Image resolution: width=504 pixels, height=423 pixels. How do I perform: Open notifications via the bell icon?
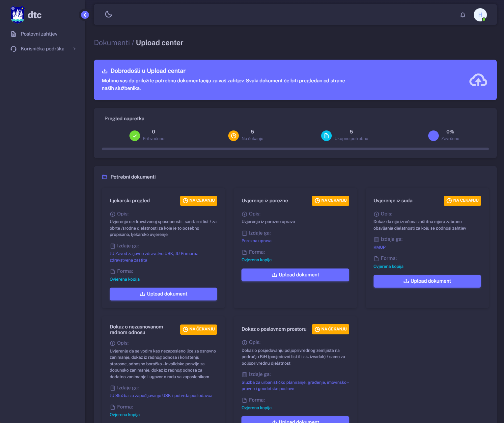(x=462, y=15)
